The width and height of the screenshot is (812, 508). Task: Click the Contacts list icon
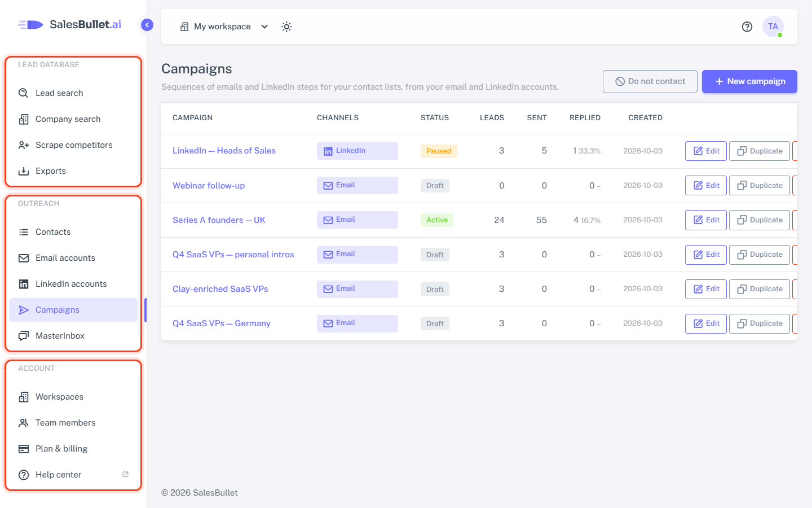click(x=24, y=232)
